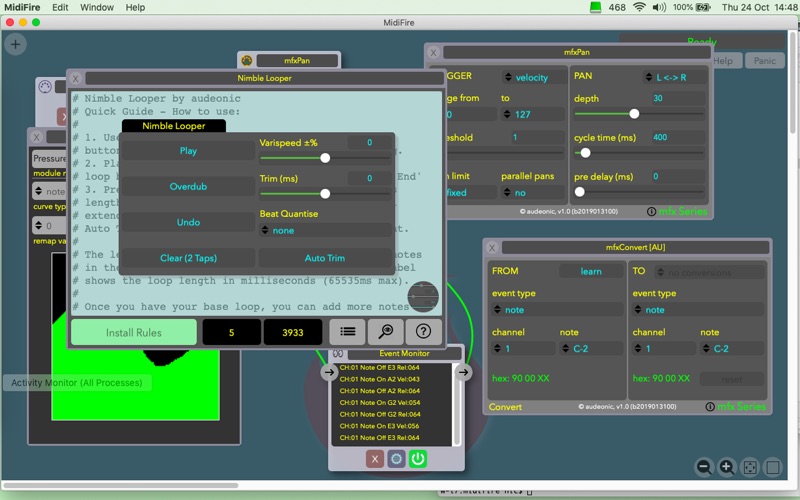Image resolution: width=800 pixels, height=500 pixels.
Task: Click the fit-to-screen canvas icon
Action: (x=750, y=467)
